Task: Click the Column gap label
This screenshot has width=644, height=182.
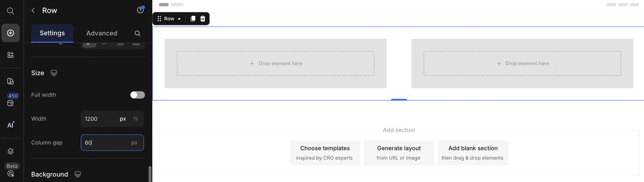Action: [x=47, y=143]
